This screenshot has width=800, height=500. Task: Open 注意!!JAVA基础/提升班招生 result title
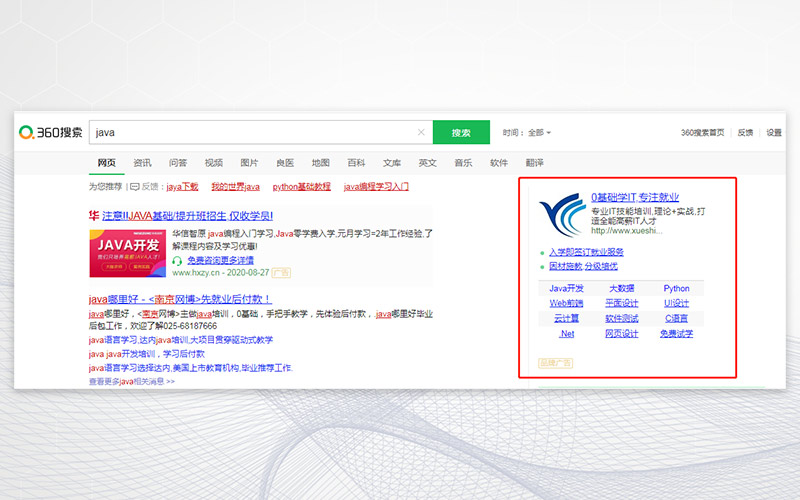[x=187, y=216]
